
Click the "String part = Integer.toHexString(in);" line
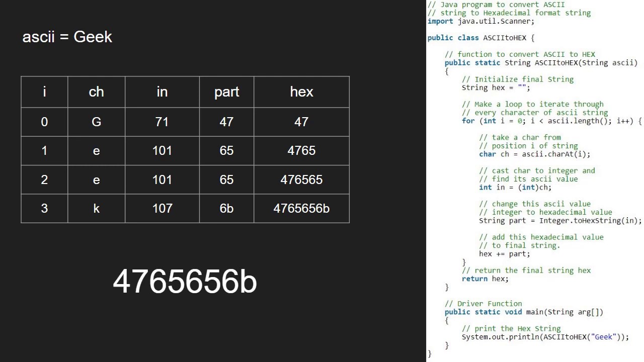[560, 220]
